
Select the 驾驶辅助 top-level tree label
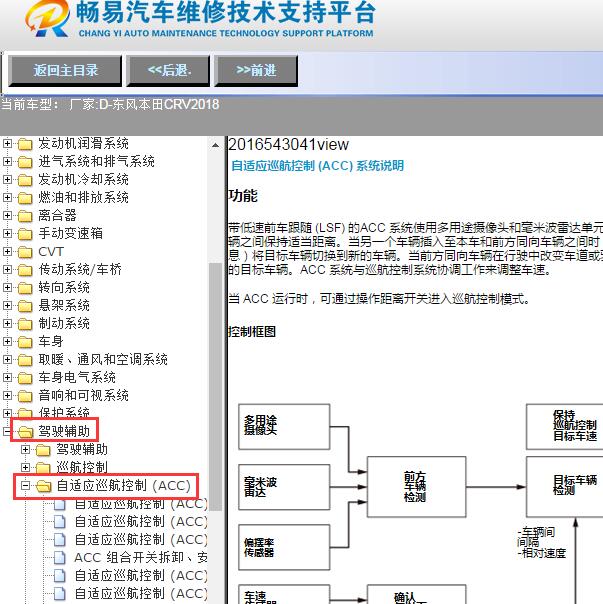pos(64,431)
